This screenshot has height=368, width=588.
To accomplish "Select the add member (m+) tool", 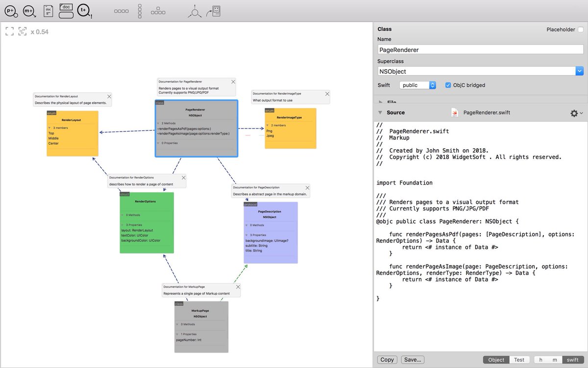I will click(29, 10).
